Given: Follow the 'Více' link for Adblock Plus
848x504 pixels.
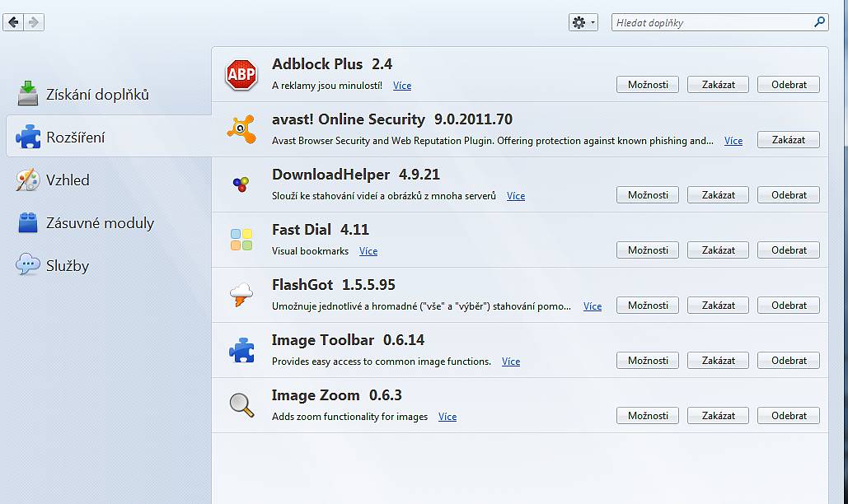Looking at the screenshot, I should tap(402, 86).
